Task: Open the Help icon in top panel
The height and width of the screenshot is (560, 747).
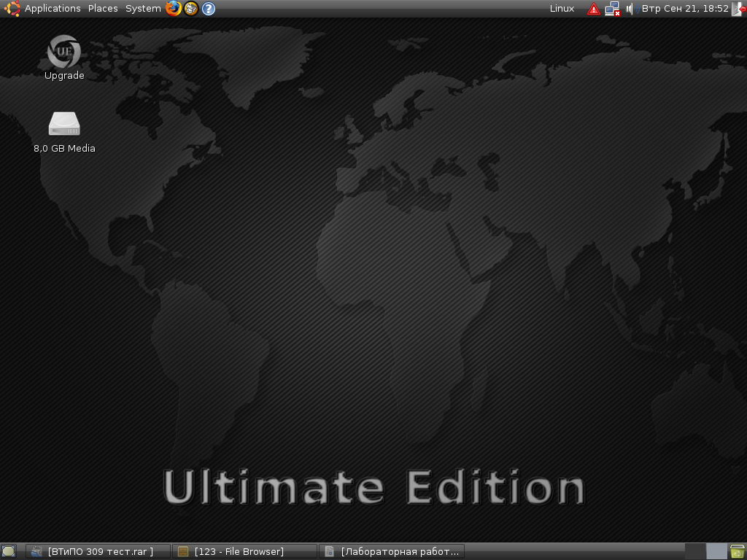Action: pyautogui.click(x=208, y=9)
